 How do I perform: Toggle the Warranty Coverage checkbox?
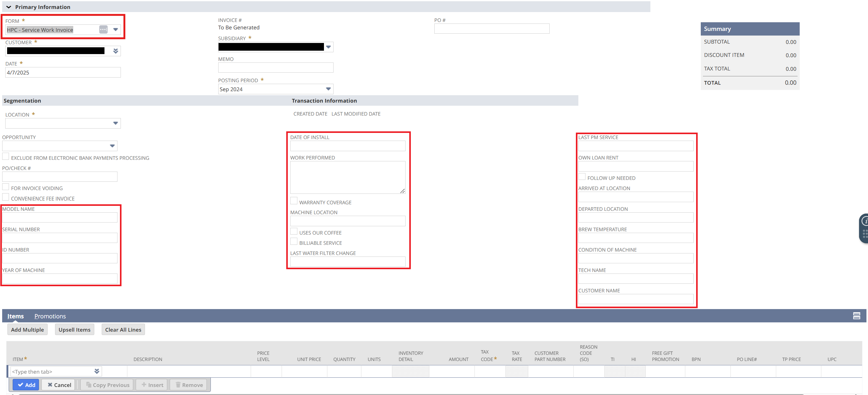[294, 201]
